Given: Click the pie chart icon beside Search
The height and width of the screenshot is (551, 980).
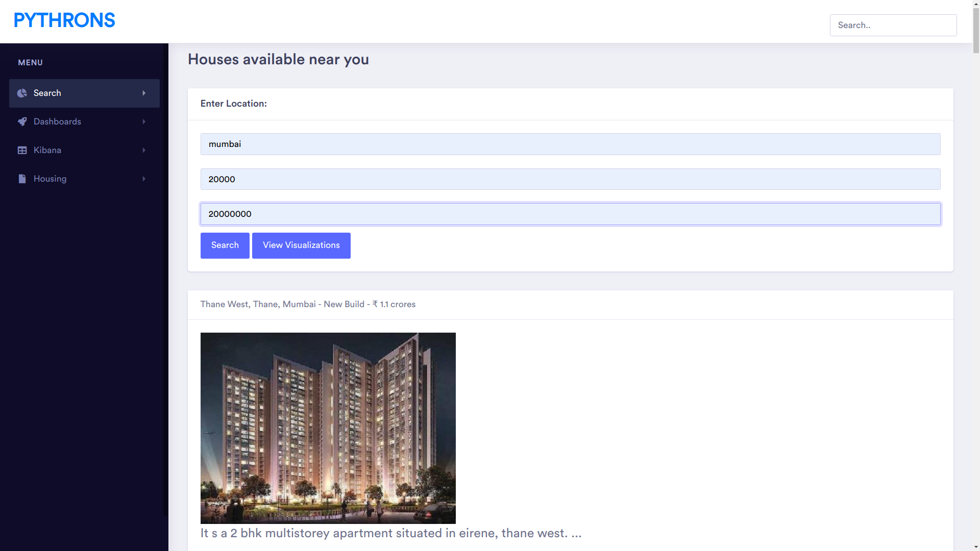Looking at the screenshot, I should click(x=22, y=93).
